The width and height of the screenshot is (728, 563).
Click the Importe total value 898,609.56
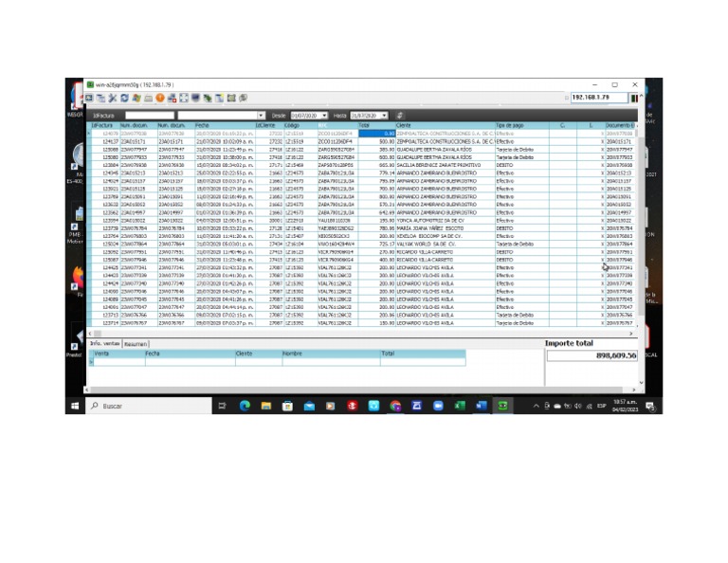coord(591,355)
